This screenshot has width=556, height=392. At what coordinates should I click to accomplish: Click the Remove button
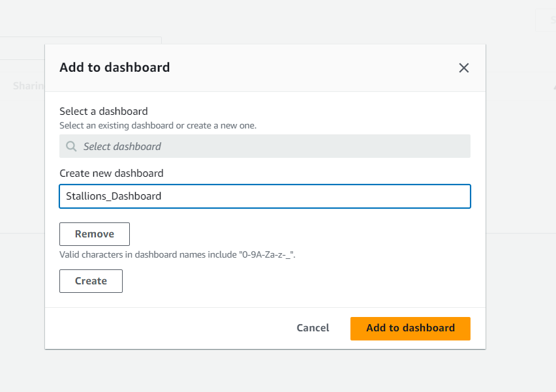click(95, 234)
